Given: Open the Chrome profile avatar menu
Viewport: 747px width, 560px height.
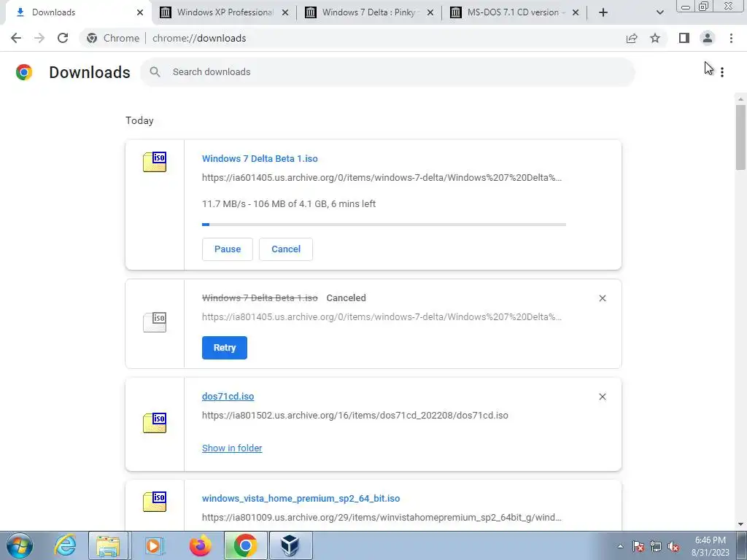Looking at the screenshot, I should click(708, 38).
